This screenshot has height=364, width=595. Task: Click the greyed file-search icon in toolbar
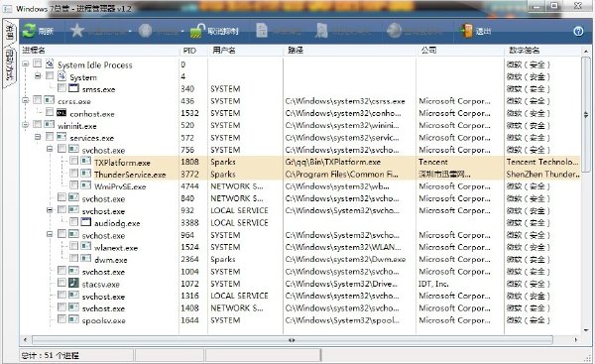tap(321, 31)
